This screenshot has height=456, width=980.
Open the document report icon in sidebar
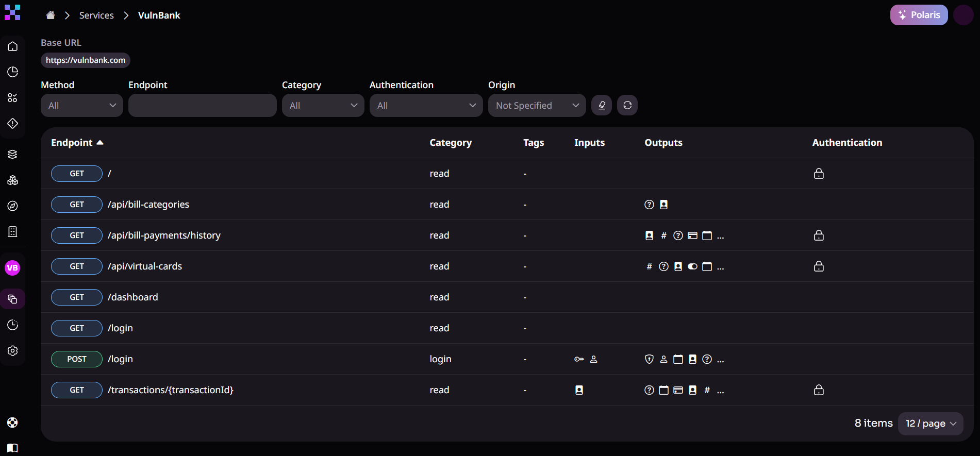pyautogui.click(x=13, y=232)
